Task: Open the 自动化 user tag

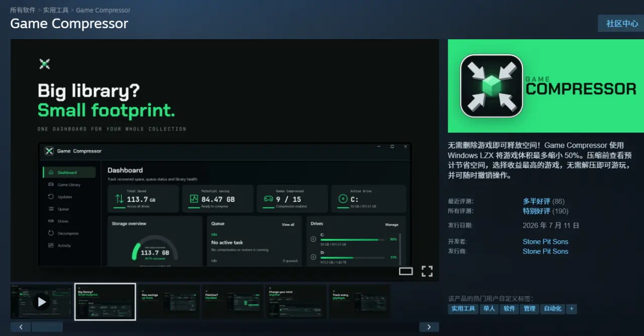Action: [x=552, y=309]
